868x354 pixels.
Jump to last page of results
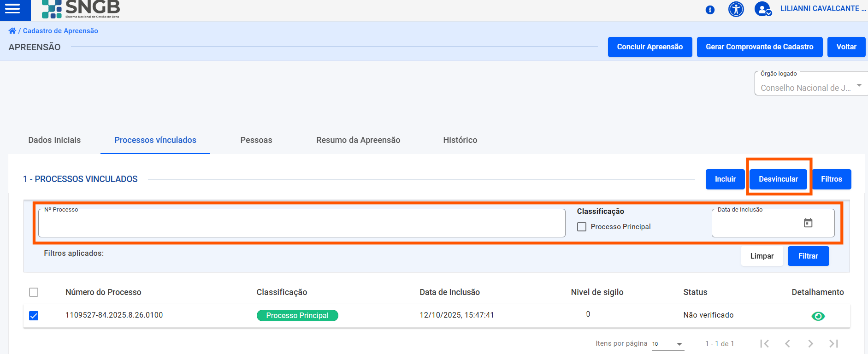833,344
